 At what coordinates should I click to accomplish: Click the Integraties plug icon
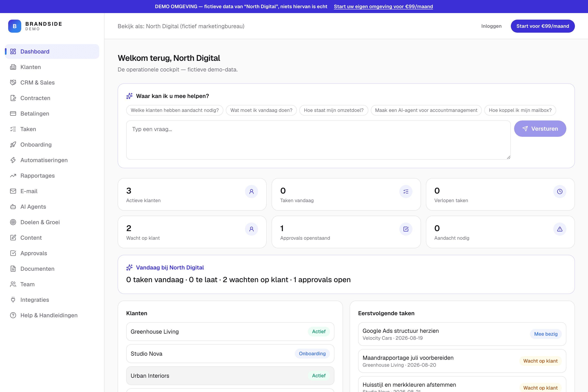click(x=13, y=300)
